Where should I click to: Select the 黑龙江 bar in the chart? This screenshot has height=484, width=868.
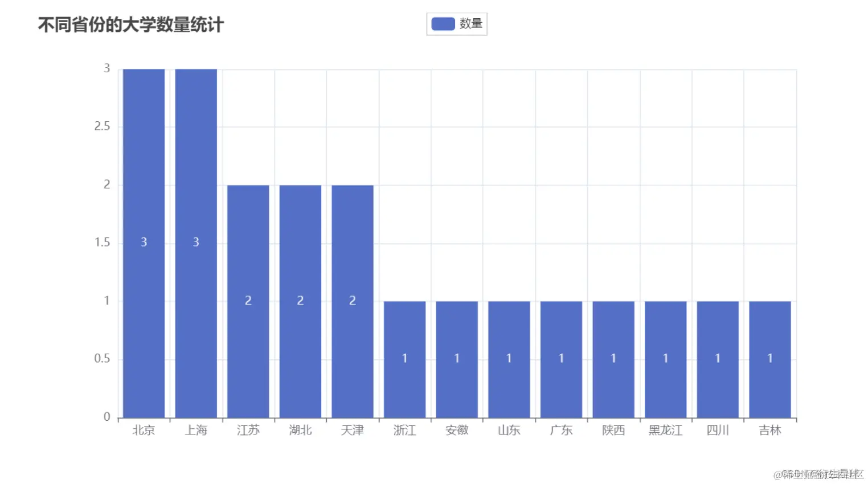click(x=665, y=358)
